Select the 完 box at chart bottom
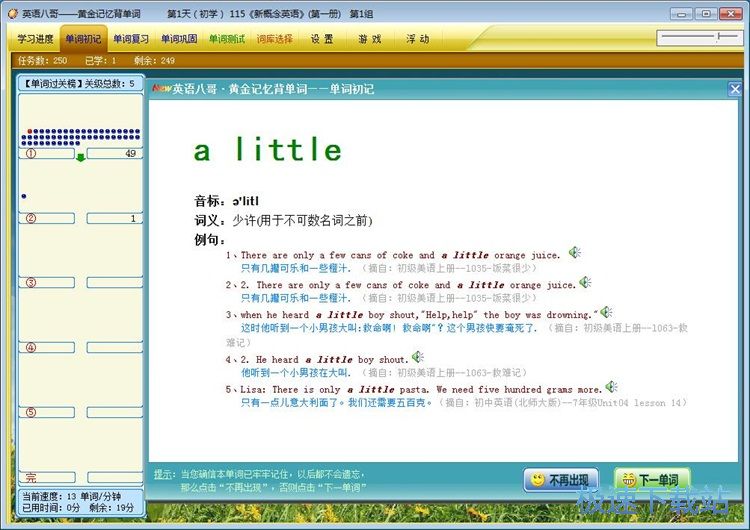Viewport: 750px width, 530px height. (x=47, y=477)
